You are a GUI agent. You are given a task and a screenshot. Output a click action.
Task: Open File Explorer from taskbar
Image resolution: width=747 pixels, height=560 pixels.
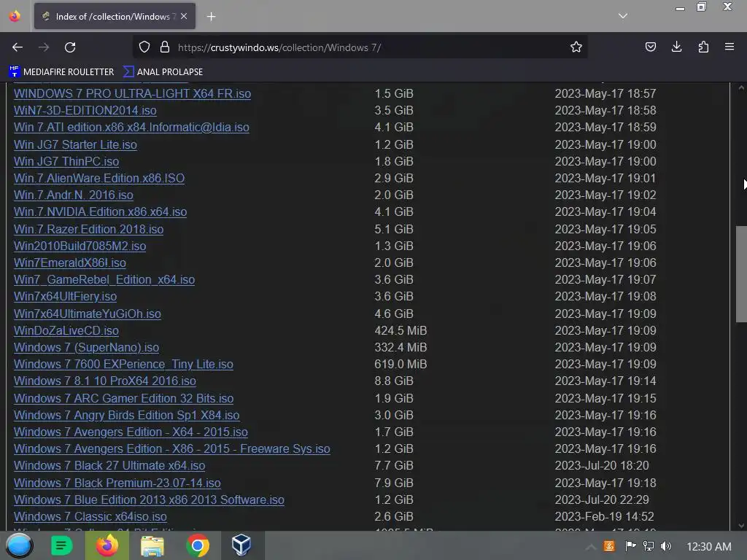(x=152, y=545)
